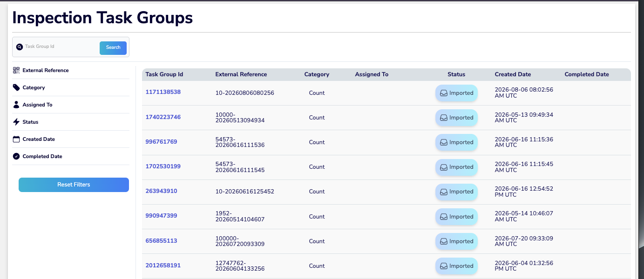644x279 pixels.
Task: Click the checkmark circle icon beside Completed Date
Action: pos(16,156)
